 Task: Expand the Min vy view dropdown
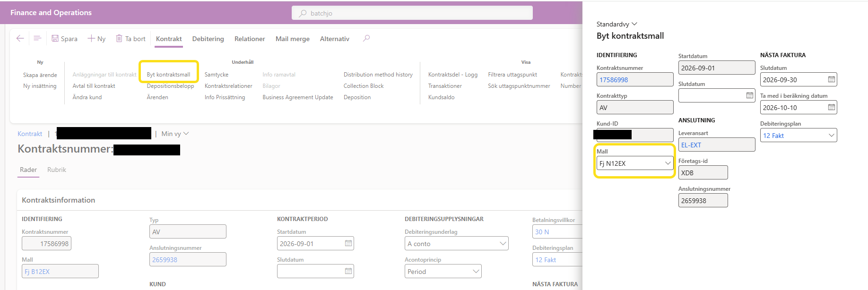[175, 134]
